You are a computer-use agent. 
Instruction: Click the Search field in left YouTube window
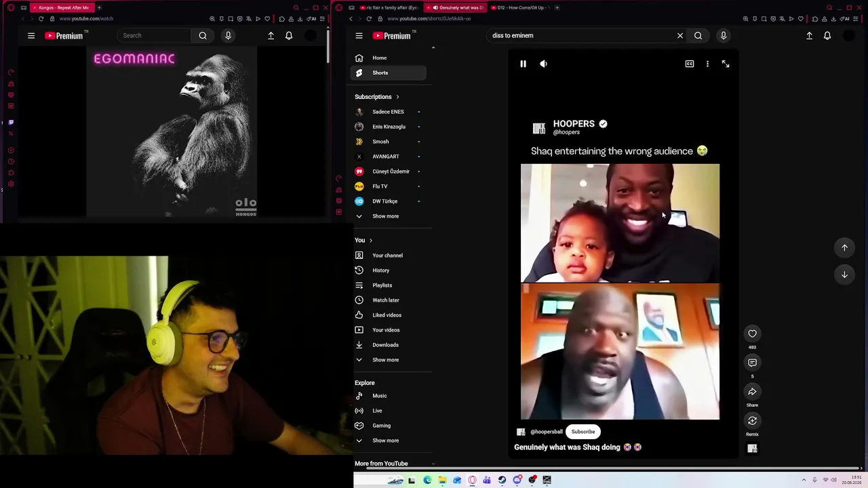click(x=155, y=35)
